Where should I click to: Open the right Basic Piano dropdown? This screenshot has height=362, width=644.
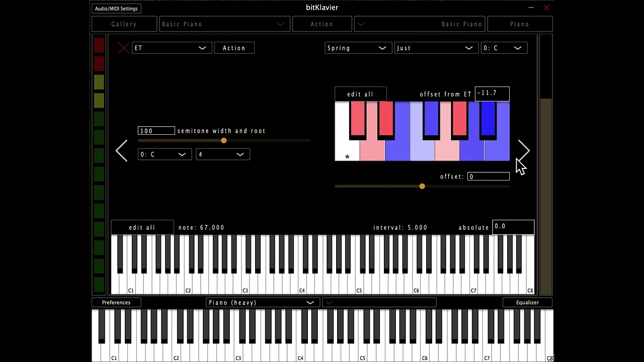point(419,24)
